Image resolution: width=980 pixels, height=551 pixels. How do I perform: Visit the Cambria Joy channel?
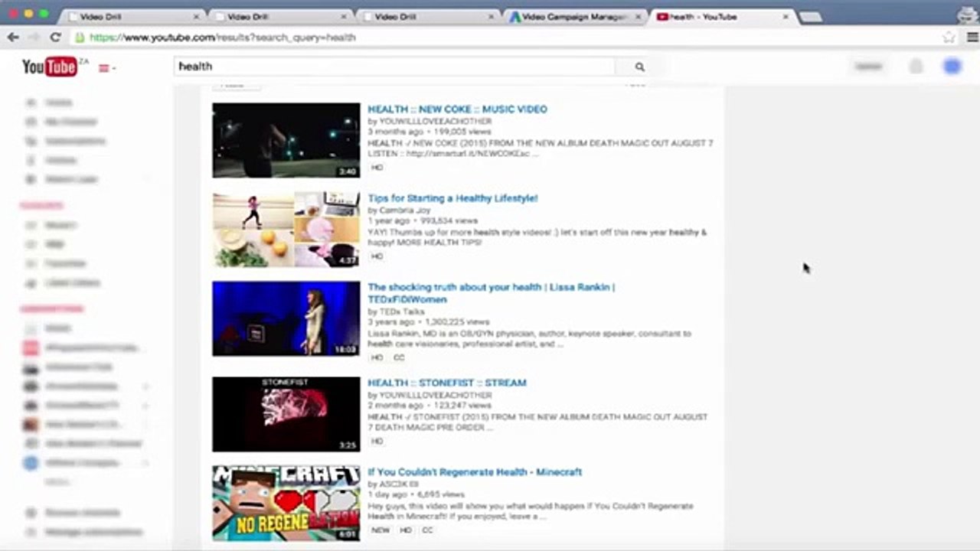405,210
